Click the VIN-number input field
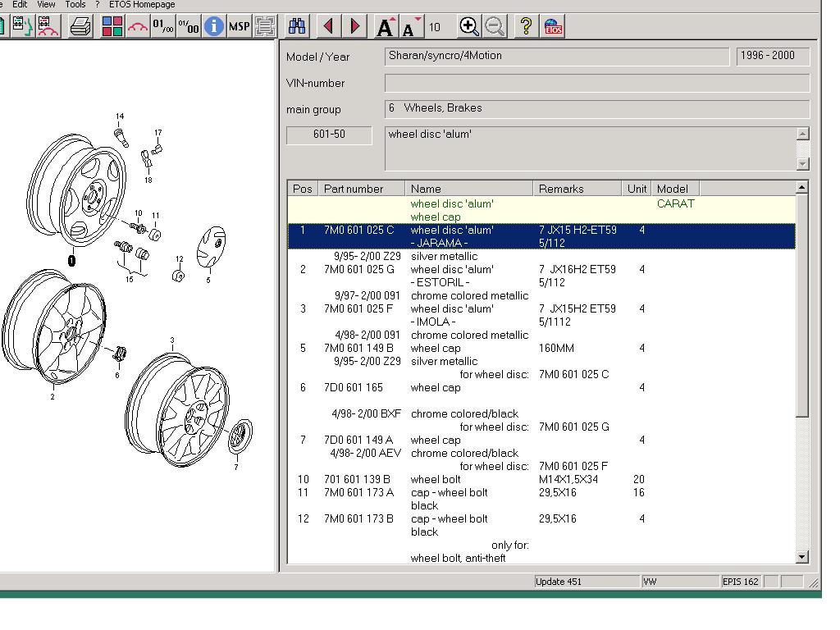Viewport: 840px width, 630px height. click(x=596, y=83)
